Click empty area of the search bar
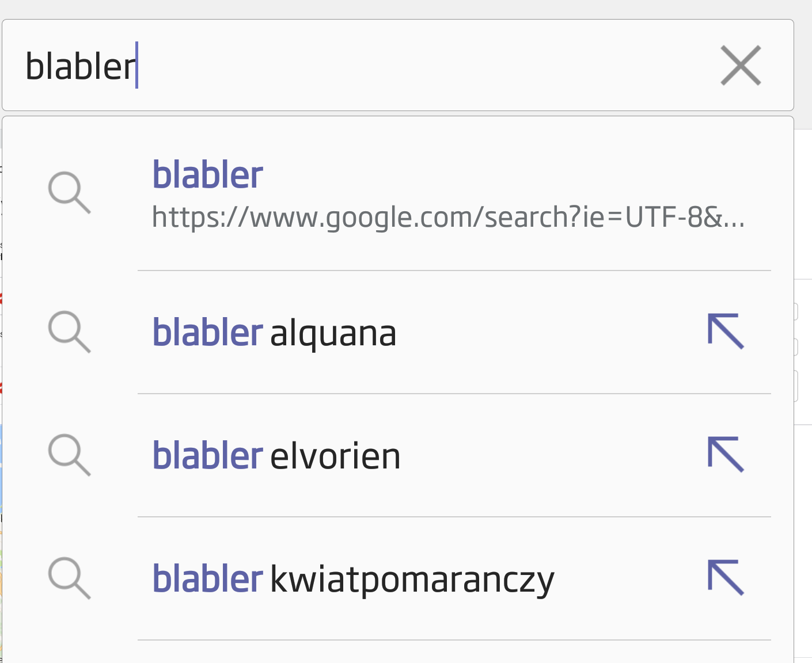The width and height of the screenshot is (812, 663). click(426, 65)
